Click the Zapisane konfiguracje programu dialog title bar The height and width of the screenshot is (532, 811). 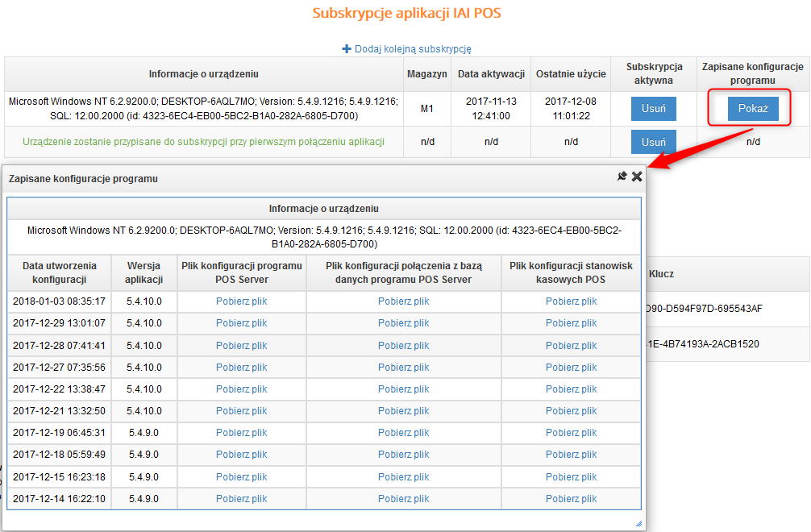coord(324,178)
